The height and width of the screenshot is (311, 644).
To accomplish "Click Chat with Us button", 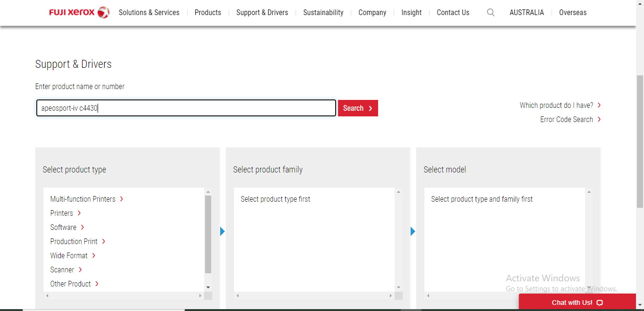I will tap(577, 303).
